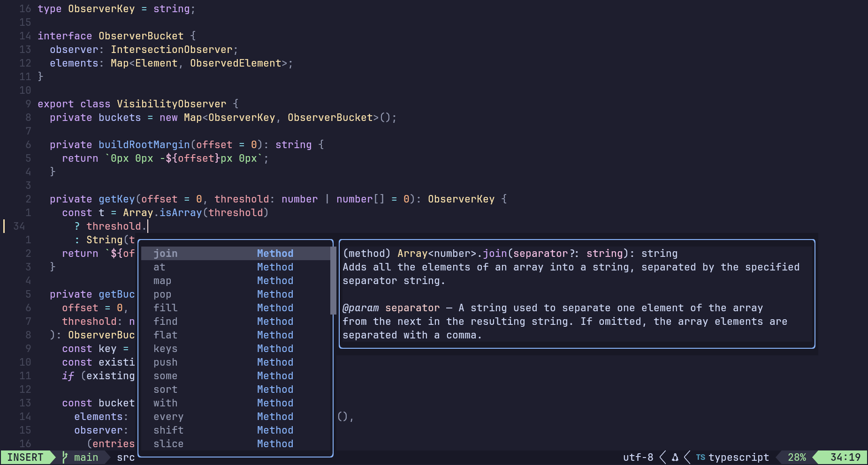Click the INSERT mode indicator
The image size is (868, 465).
click(x=25, y=457)
